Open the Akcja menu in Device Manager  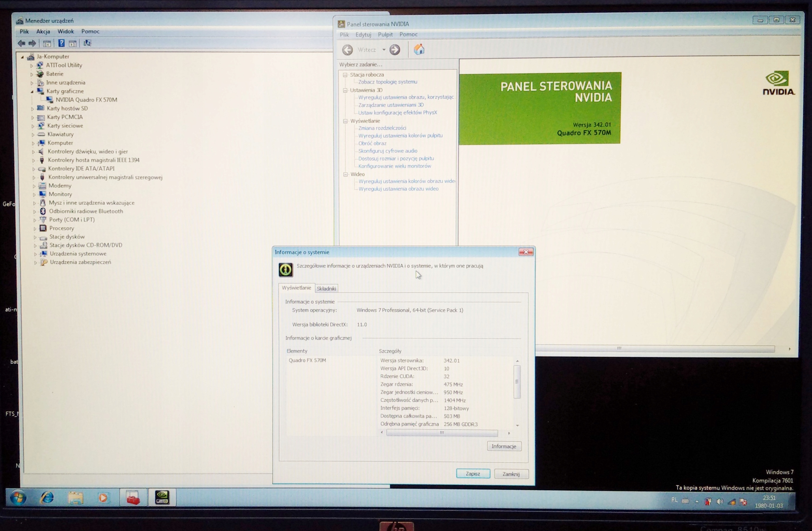[x=43, y=31]
